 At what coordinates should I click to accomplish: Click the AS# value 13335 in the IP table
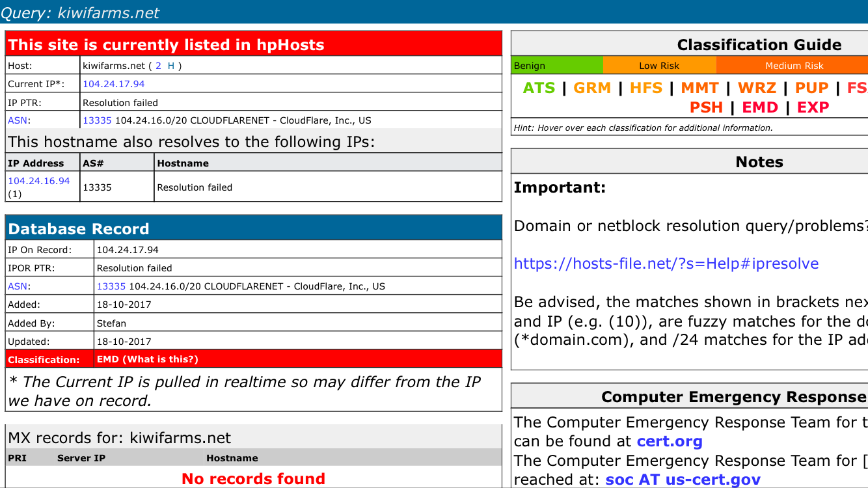(98, 187)
